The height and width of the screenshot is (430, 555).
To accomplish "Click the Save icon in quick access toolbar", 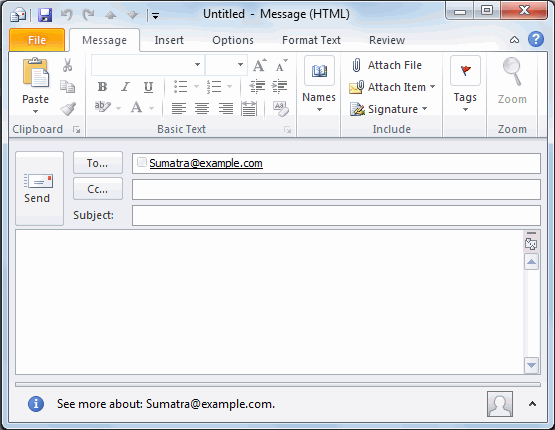I will tap(45, 15).
